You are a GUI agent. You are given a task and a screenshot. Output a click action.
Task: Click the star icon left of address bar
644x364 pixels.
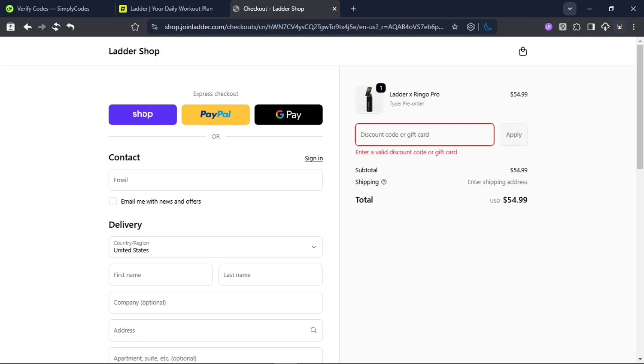(135, 27)
